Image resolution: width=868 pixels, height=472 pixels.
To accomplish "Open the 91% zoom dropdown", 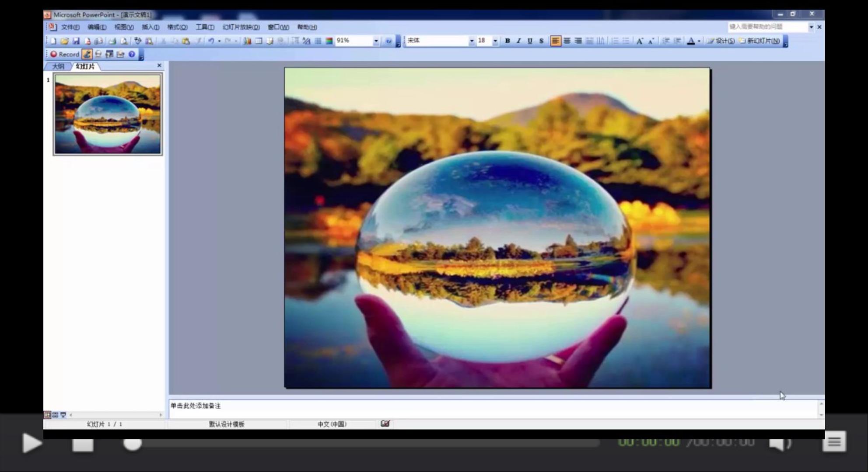I will [376, 41].
